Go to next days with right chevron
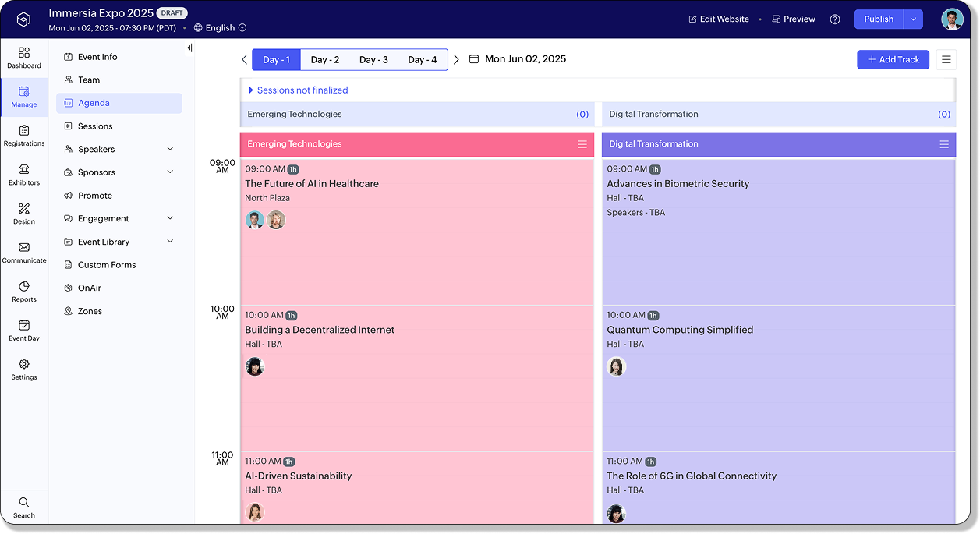 (456, 59)
